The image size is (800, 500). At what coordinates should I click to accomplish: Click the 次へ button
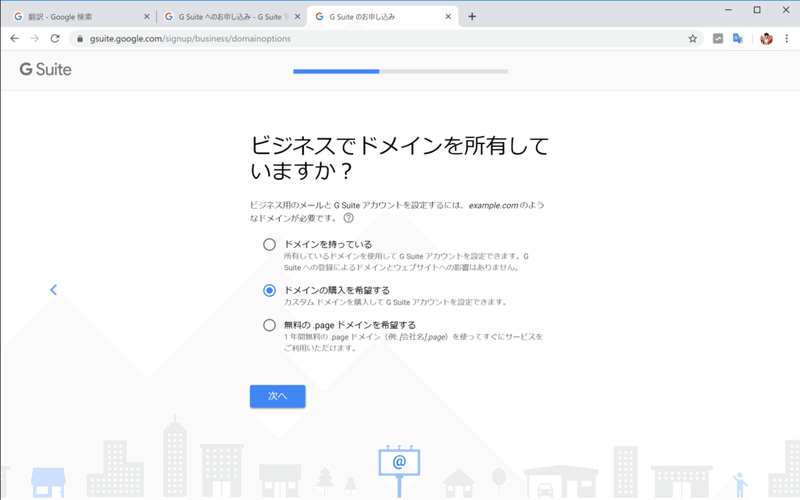pos(278,396)
